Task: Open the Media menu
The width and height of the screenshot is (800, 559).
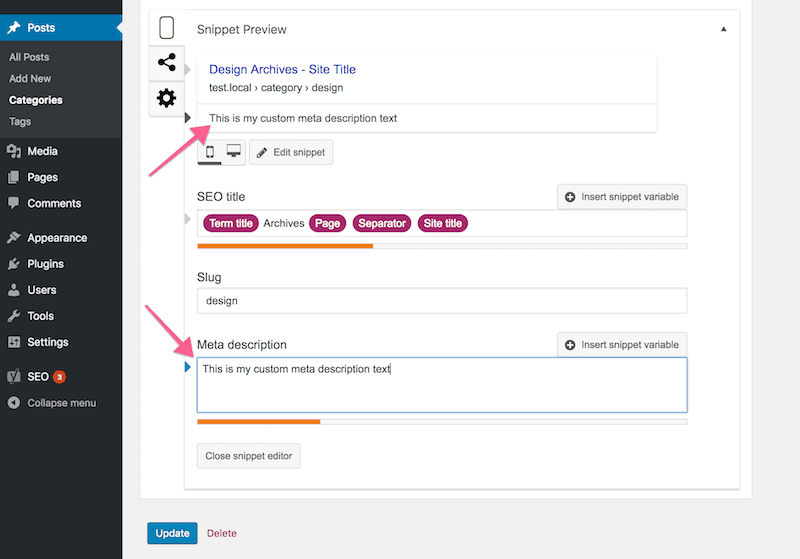Action: [42, 151]
